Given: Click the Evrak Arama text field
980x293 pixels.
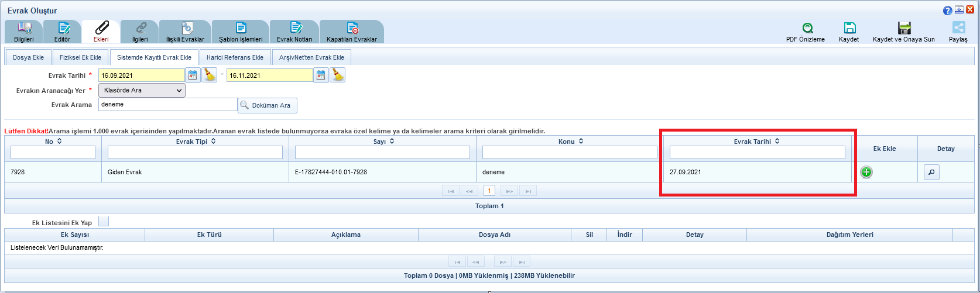Looking at the screenshot, I should (x=167, y=104).
